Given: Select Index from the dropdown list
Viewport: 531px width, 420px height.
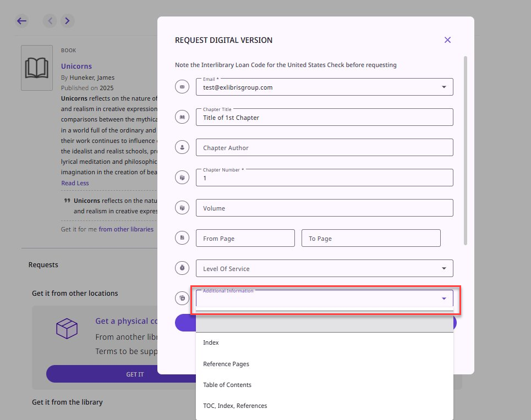Looking at the screenshot, I should [x=211, y=342].
